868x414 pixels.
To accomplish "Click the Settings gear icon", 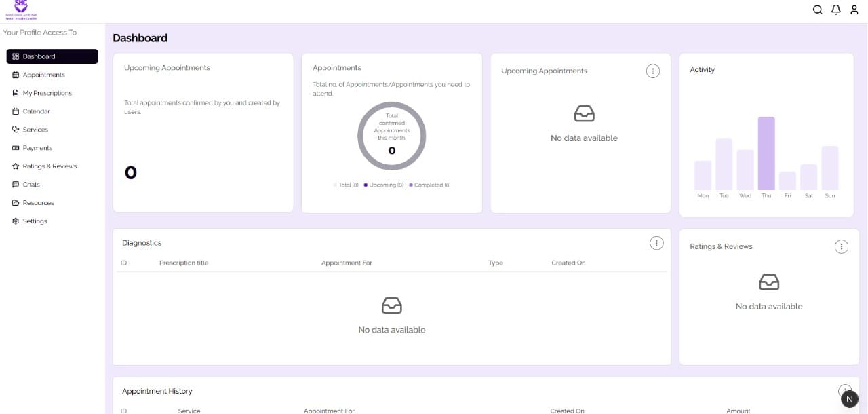I will tap(15, 221).
